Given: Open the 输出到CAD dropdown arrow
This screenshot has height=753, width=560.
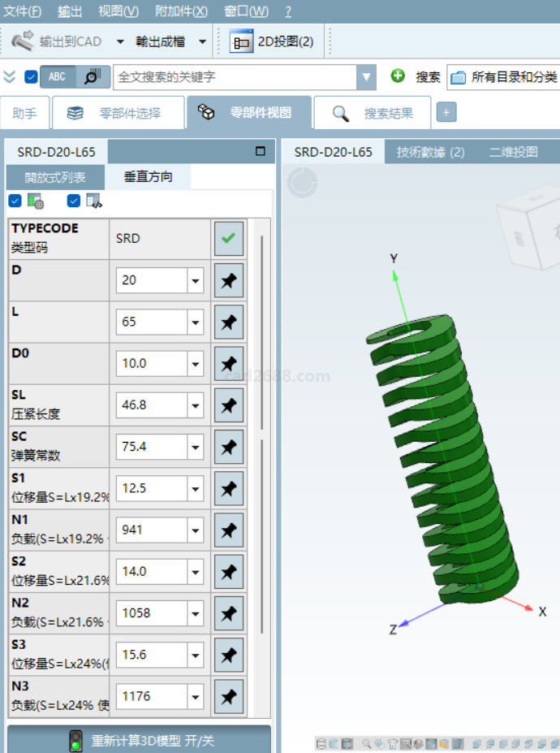Looking at the screenshot, I should click(120, 41).
